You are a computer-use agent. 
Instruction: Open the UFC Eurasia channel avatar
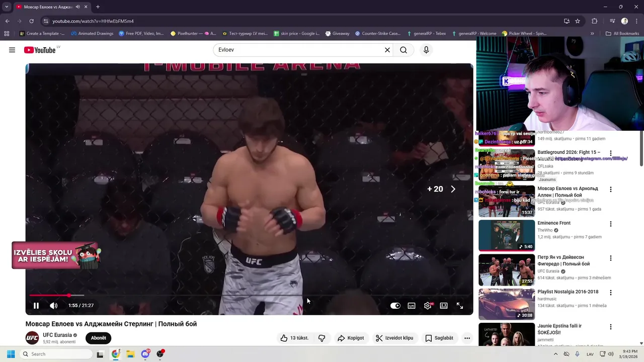tap(32, 338)
